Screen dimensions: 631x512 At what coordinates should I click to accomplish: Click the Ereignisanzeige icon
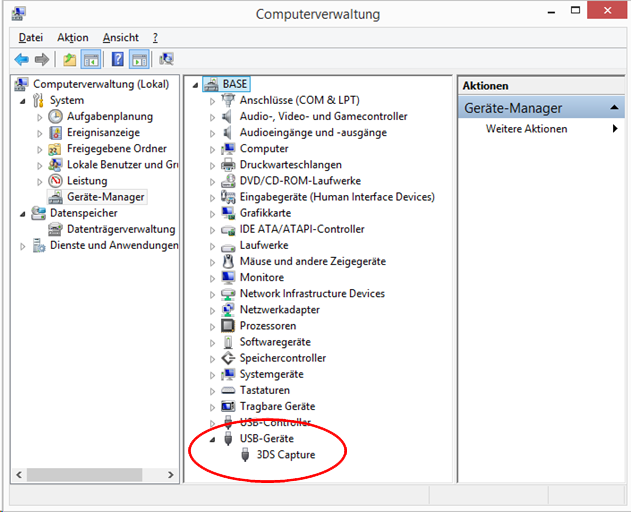[56, 132]
